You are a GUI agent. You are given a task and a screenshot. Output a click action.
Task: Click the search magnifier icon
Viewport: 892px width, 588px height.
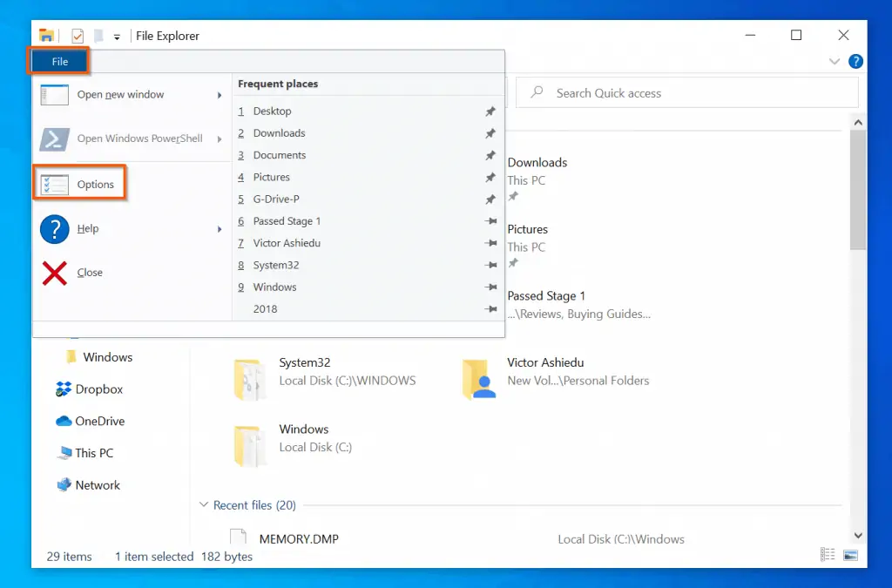point(537,92)
